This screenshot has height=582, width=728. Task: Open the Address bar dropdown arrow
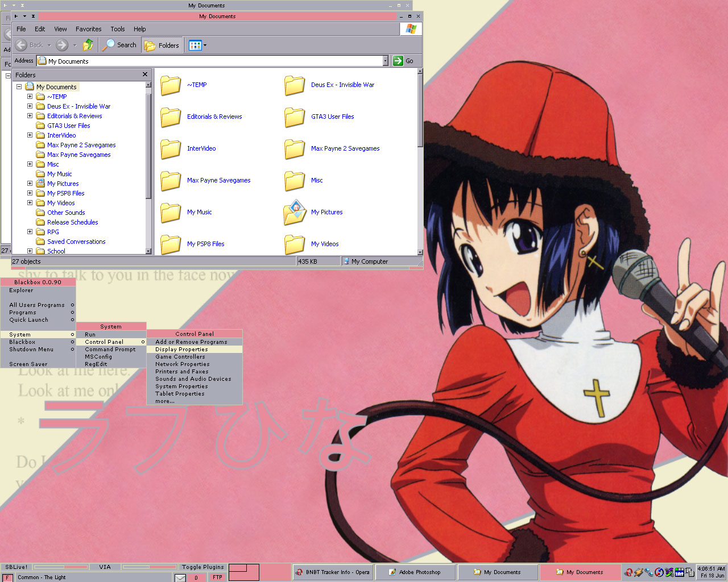[385, 61]
